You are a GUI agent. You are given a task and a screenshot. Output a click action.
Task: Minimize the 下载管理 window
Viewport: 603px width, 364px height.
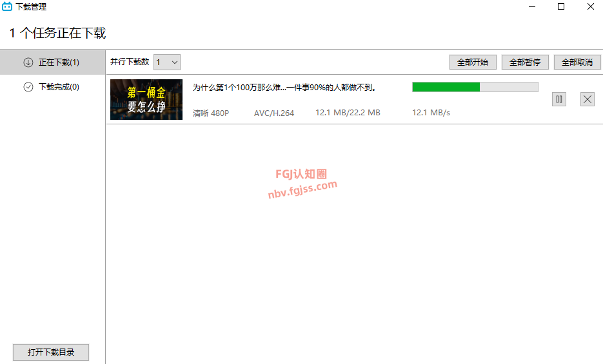532,7
